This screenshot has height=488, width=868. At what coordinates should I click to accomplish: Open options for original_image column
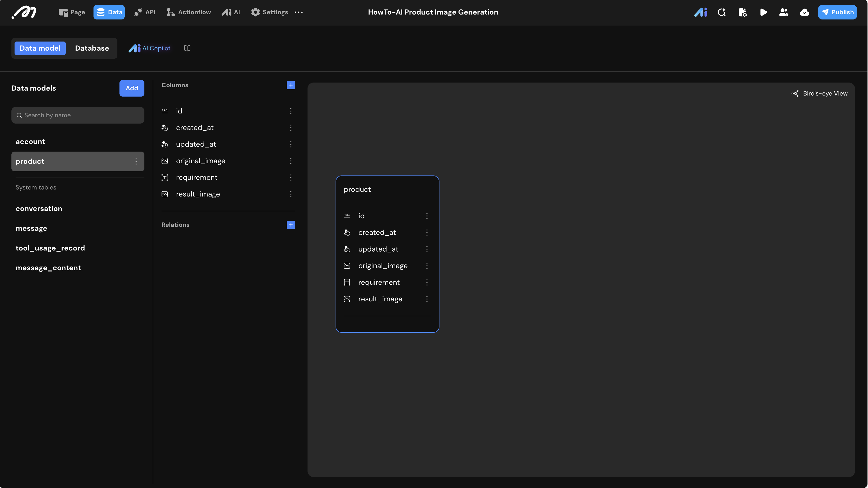(290, 161)
